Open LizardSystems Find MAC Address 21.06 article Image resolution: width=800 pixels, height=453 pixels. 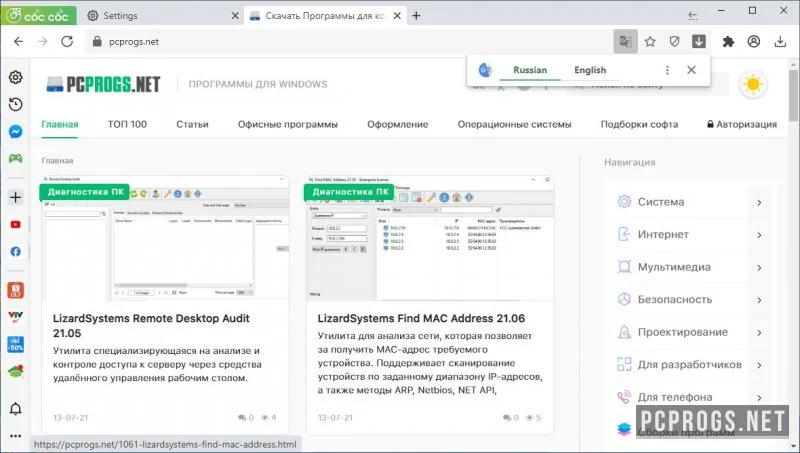(421, 318)
